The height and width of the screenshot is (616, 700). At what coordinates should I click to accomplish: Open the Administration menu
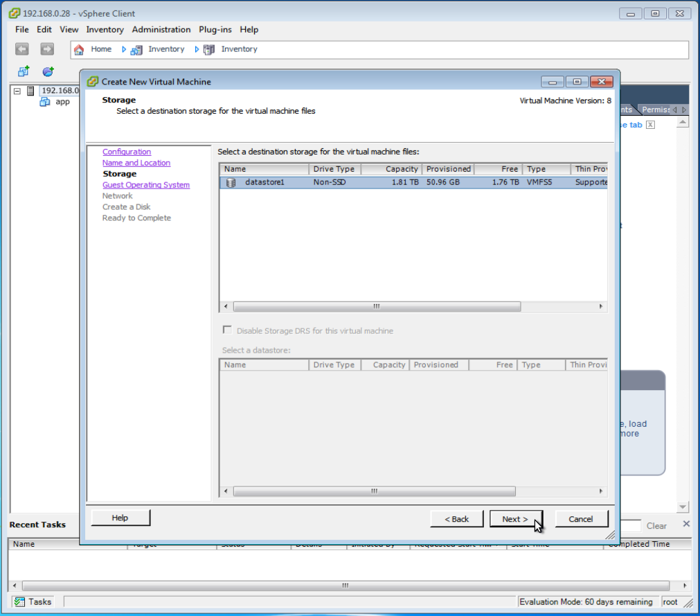coord(161,30)
